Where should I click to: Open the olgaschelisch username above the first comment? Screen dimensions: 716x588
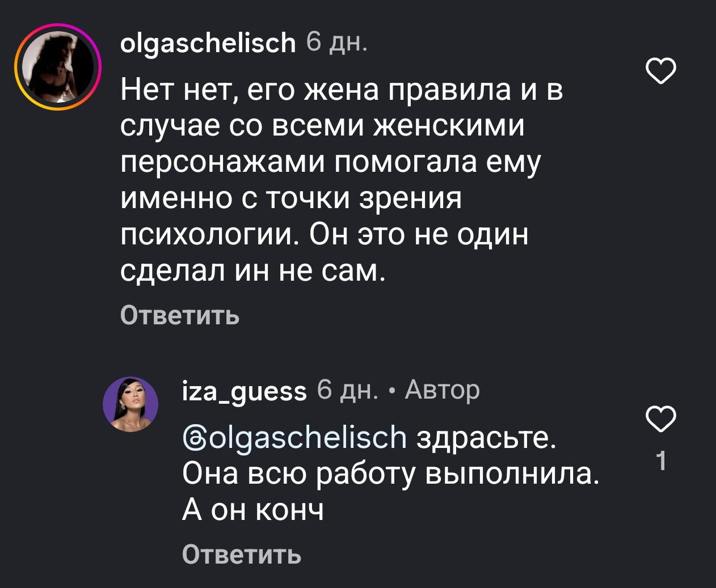[208, 43]
